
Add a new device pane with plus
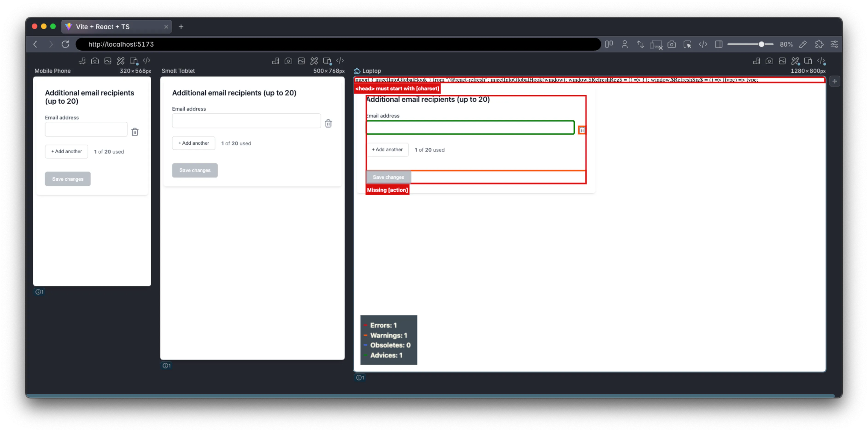pyautogui.click(x=835, y=81)
